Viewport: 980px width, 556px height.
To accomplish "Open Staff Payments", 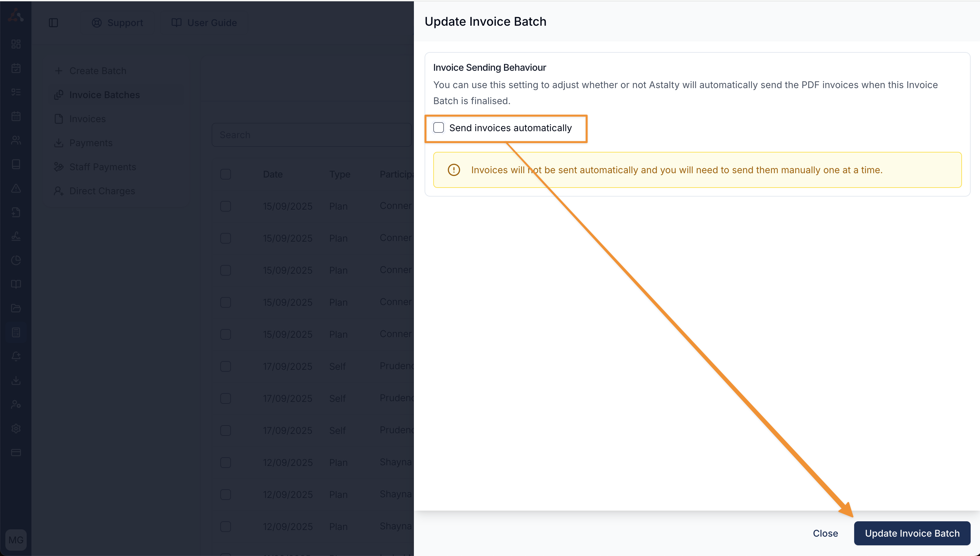I will click(102, 167).
